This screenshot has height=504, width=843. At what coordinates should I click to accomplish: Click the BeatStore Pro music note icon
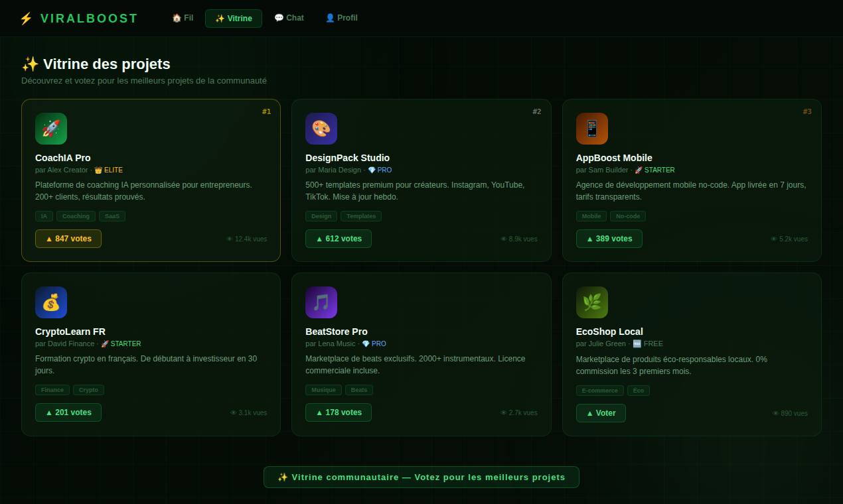click(321, 302)
